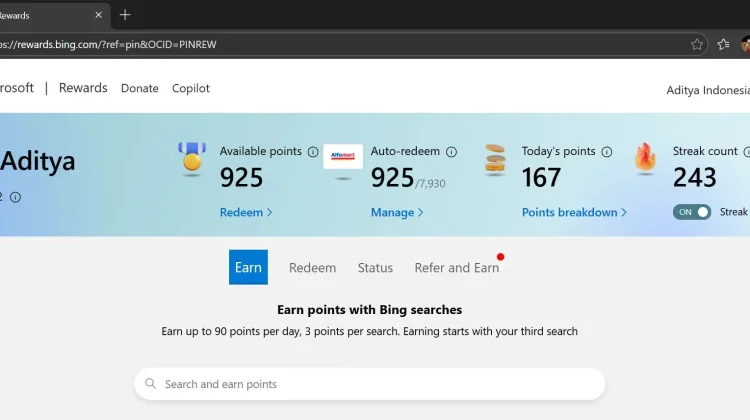Click the Search and earn points field
Viewport: 750px width, 420px height.
[x=370, y=384]
